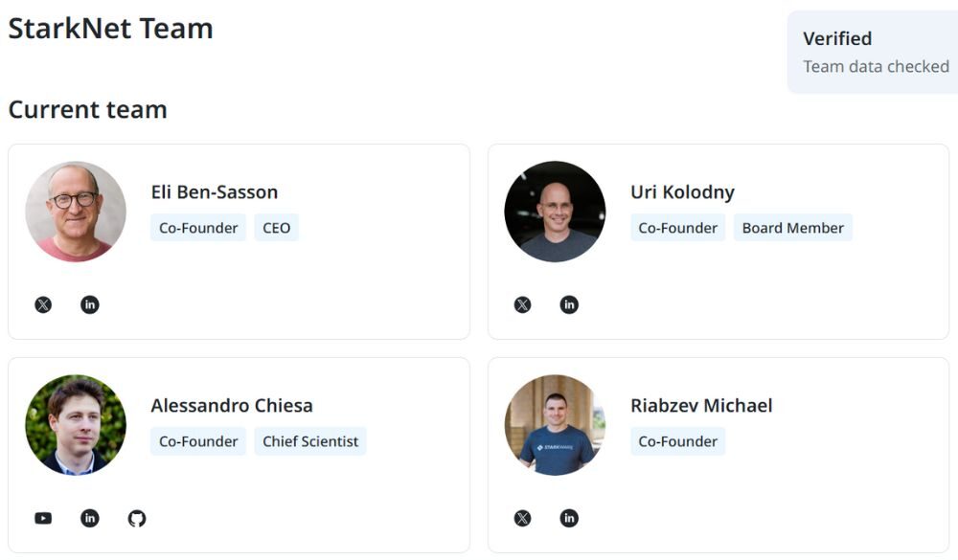Open Alessandro Chiesa's YouTube icon

coord(43,519)
